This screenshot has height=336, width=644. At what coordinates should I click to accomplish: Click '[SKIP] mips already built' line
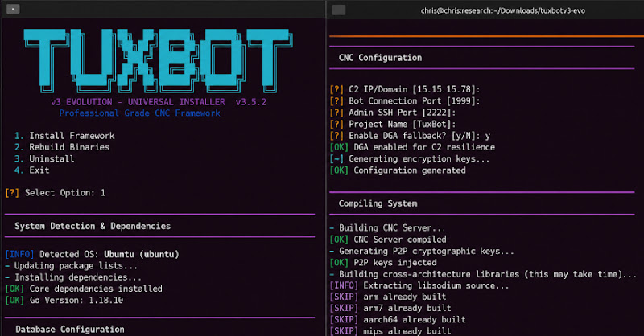(x=390, y=331)
